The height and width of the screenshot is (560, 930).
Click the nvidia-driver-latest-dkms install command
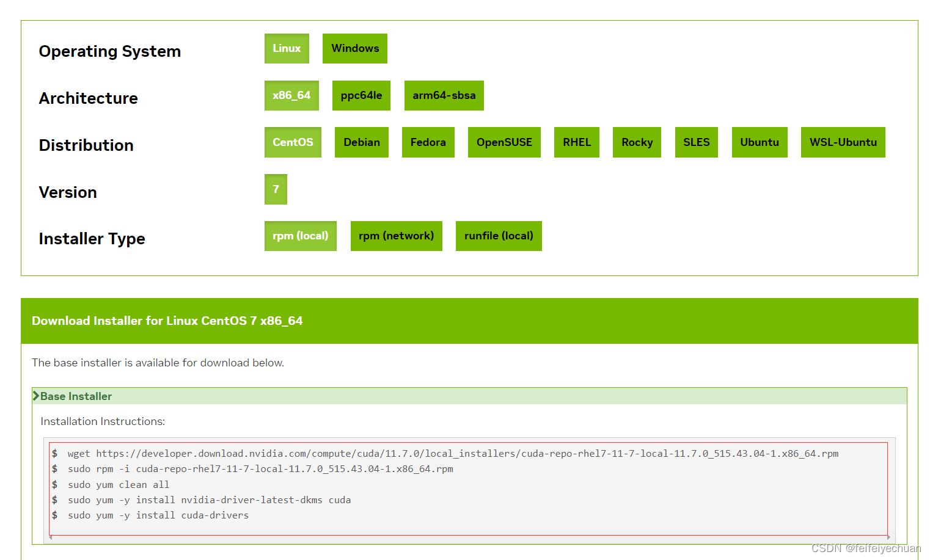209,500
